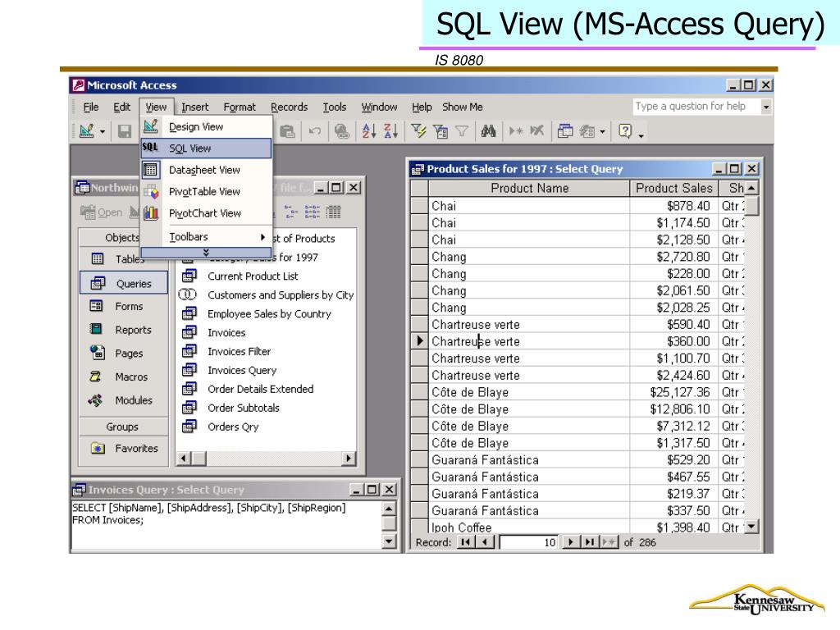This screenshot has height=630, width=840.
Task: Click the View toolbar button icon
Action: (86, 130)
